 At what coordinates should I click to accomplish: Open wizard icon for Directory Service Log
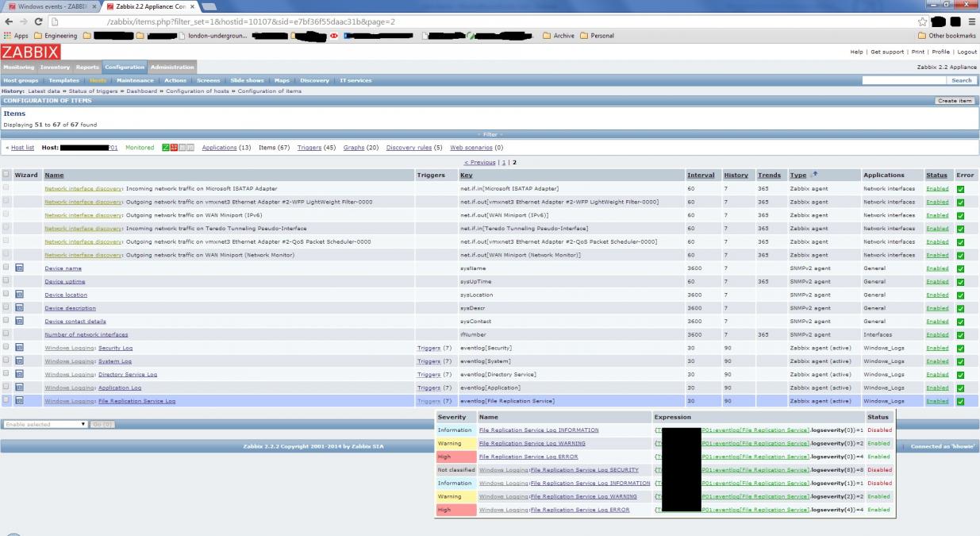[19, 374]
